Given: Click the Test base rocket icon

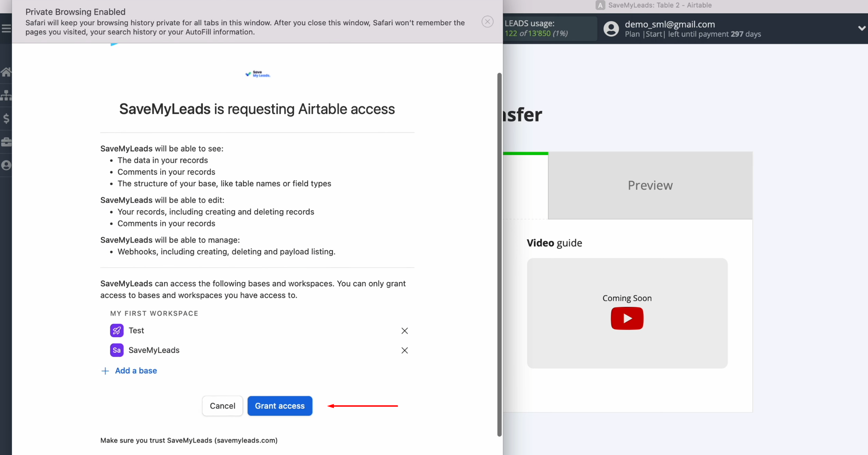Looking at the screenshot, I should pos(117,330).
